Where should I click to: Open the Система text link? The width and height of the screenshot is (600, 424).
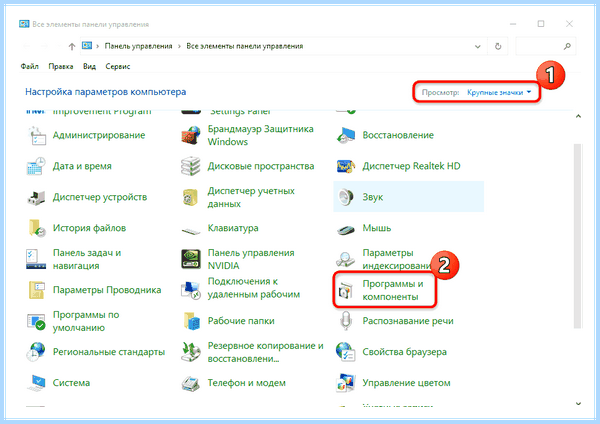tap(72, 383)
